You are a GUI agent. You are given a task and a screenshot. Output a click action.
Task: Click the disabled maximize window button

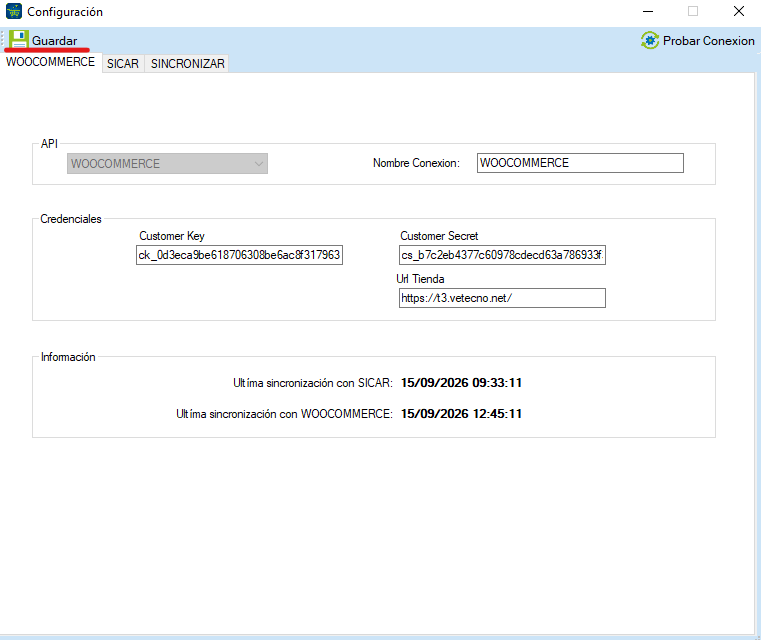pyautogui.click(x=693, y=11)
